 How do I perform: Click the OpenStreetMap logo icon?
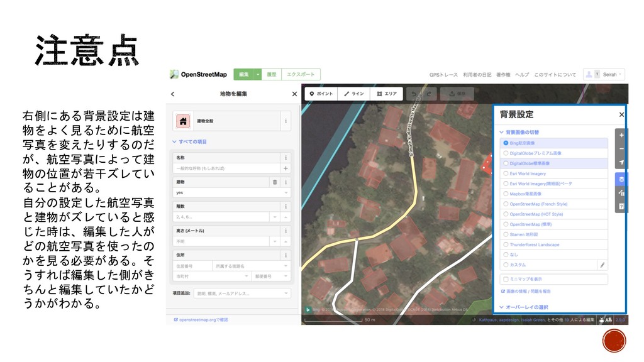click(x=174, y=74)
